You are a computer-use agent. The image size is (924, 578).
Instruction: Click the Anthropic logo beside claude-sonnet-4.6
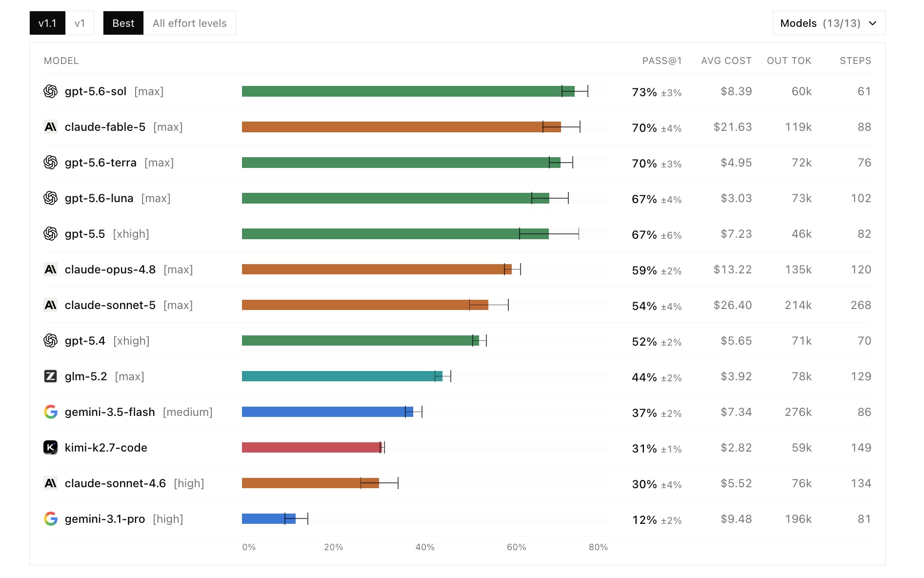pyautogui.click(x=50, y=483)
